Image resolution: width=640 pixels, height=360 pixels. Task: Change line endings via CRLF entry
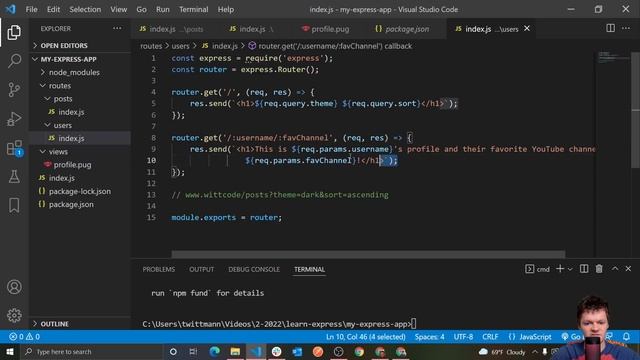tap(490, 337)
